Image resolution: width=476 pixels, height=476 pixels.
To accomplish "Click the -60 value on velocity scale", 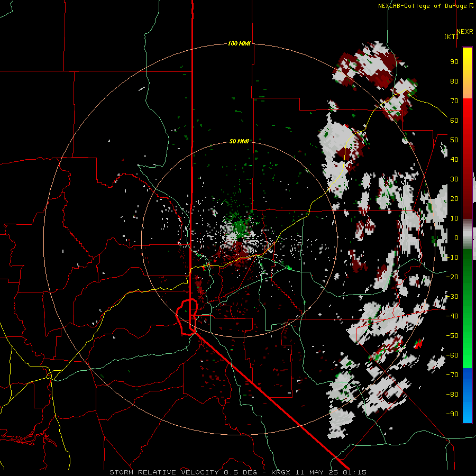I will pyautogui.click(x=452, y=355).
